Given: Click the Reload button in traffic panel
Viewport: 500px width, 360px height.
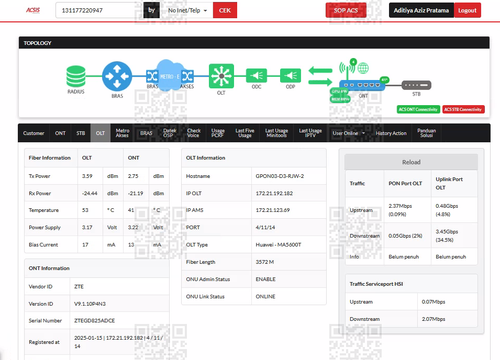Looking at the screenshot, I should [x=411, y=162].
